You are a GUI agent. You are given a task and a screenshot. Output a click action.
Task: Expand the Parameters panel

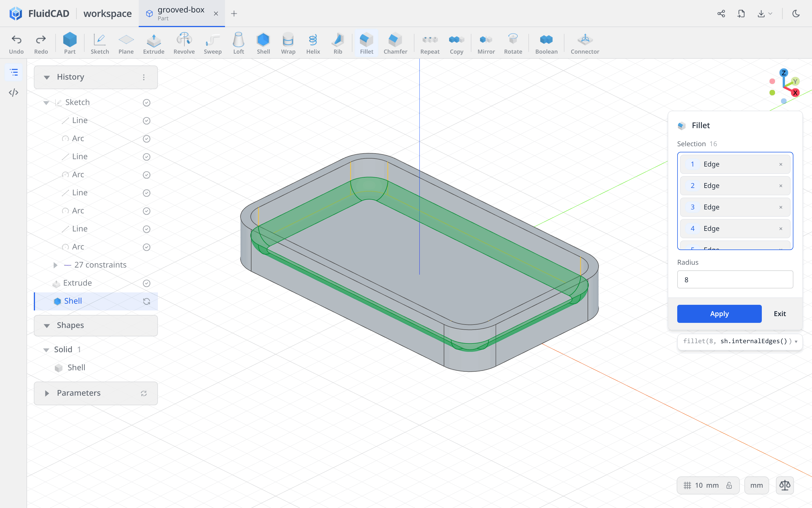(47, 393)
